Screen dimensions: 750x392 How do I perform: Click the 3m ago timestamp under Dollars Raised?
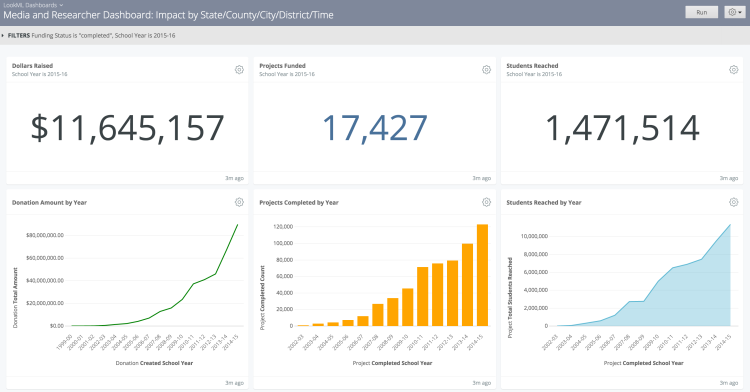coord(234,178)
